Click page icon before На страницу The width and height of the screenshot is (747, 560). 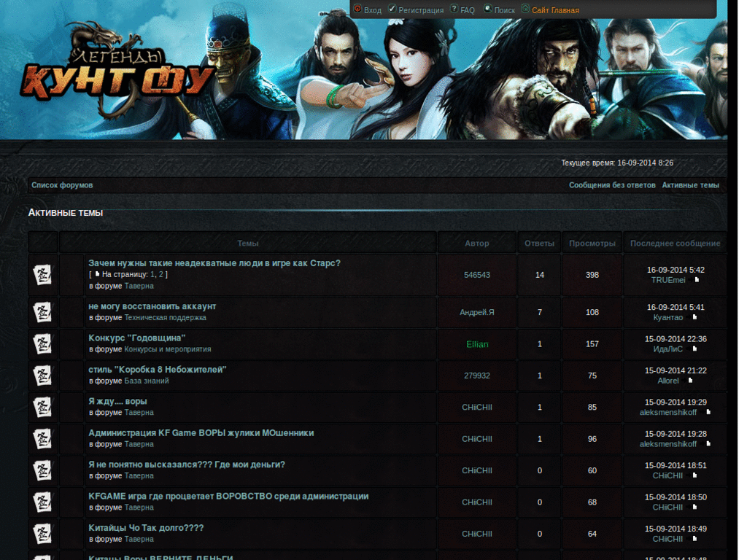click(x=97, y=274)
